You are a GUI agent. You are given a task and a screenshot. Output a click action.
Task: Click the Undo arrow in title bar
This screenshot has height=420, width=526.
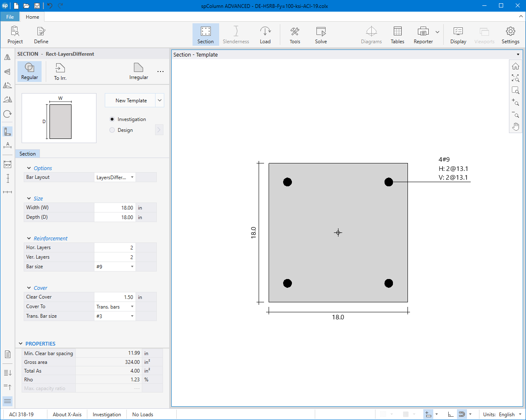coord(50,6)
